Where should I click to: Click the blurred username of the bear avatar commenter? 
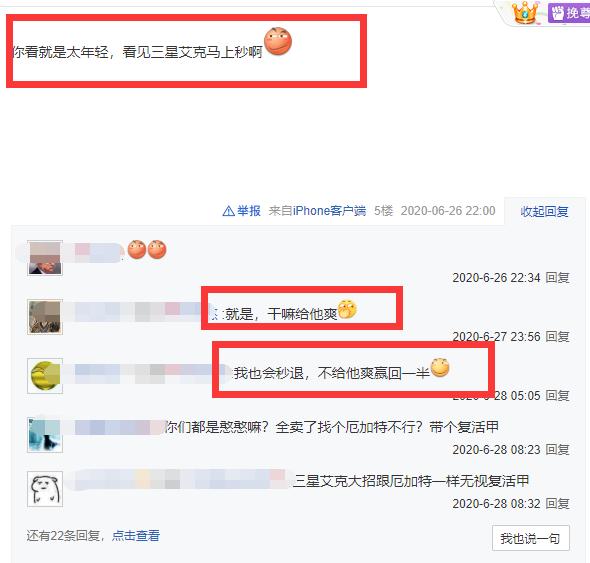click(x=179, y=479)
